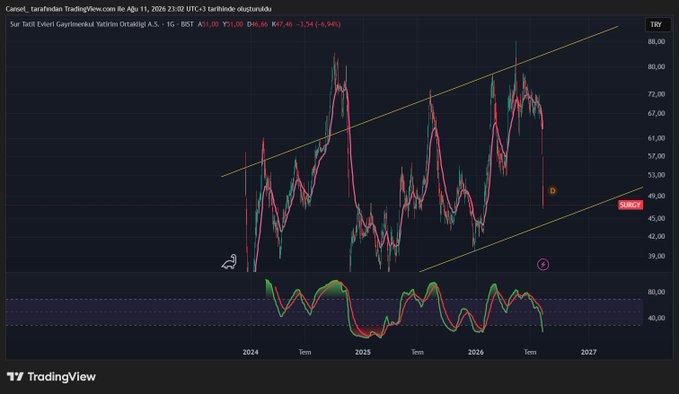Click the K47,46 close value in legend

[x=282, y=24]
